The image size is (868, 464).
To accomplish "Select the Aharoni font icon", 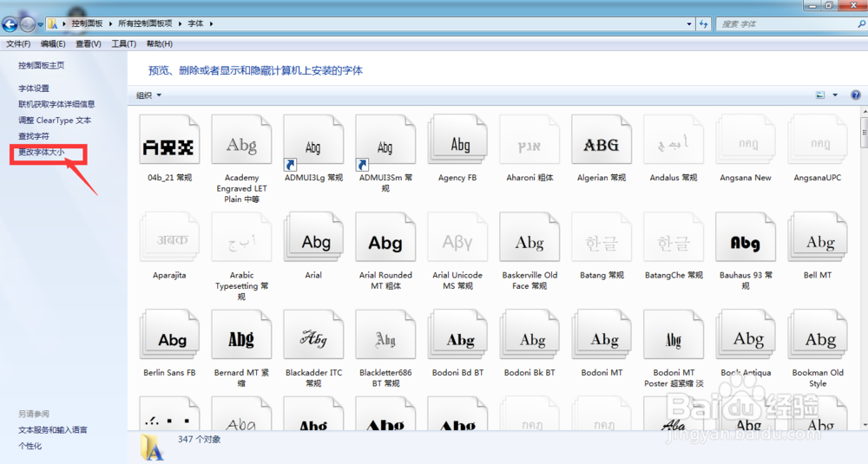I will (529, 140).
